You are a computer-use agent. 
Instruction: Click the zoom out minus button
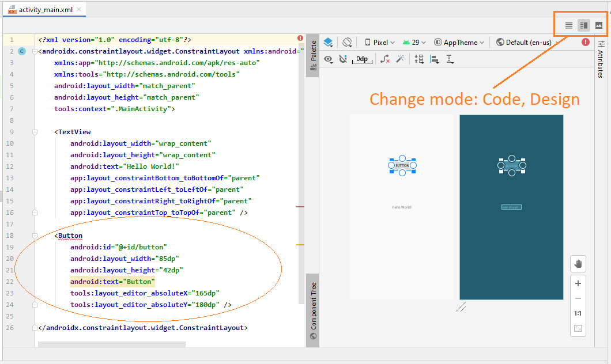(x=578, y=298)
